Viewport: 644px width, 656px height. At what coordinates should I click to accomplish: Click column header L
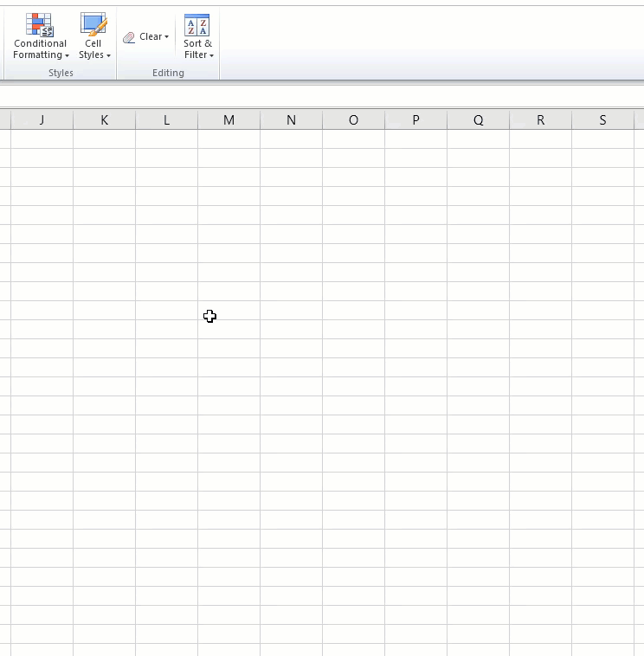point(166,120)
